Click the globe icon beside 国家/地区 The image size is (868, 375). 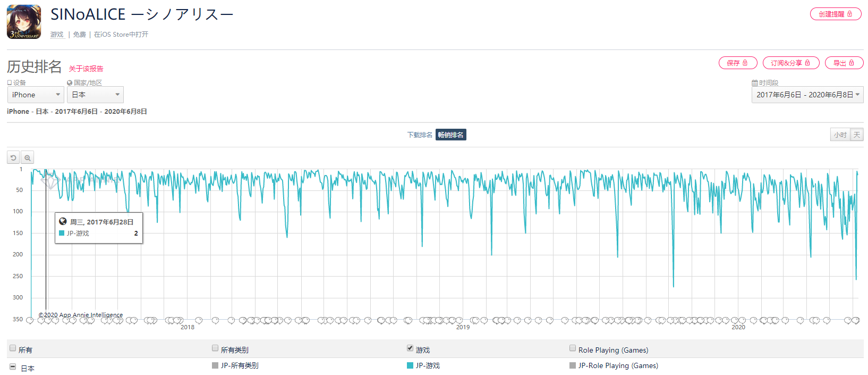[70, 83]
